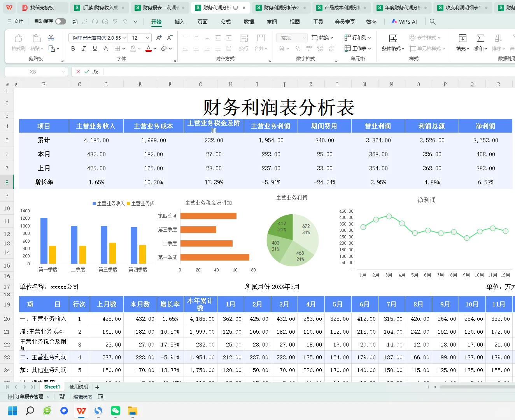Jump to the first sheet arrow
This screenshot has height=420, width=515.
[x=7, y=387]
